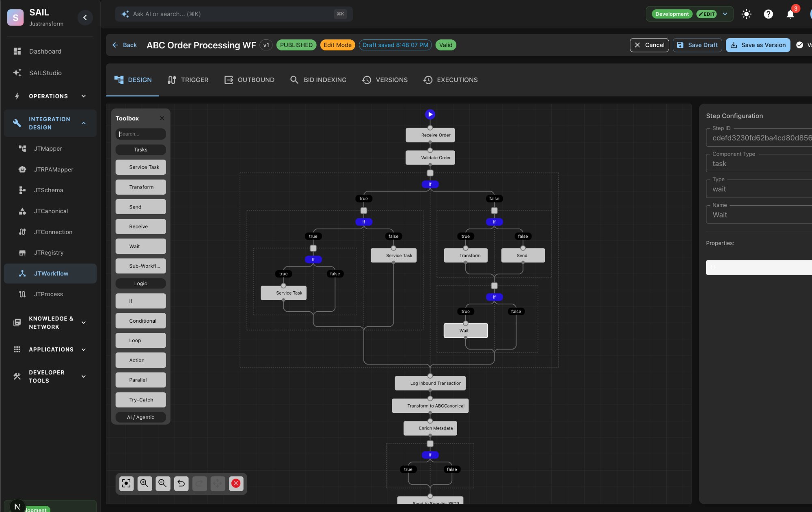Click the white Properties bar in Step Configuration
The height and width of the screenshot is (512, 812).
(x=758, y=267)
